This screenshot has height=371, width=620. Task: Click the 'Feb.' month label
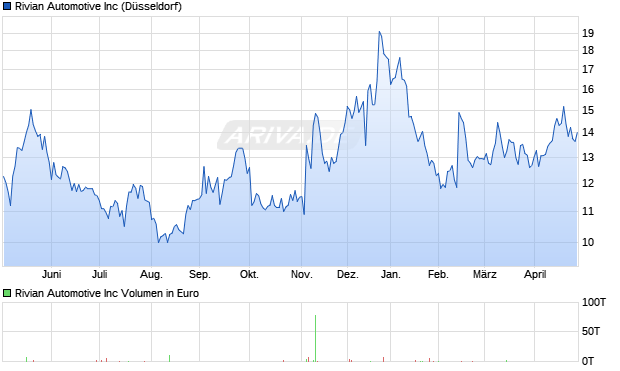click(438, 274)
